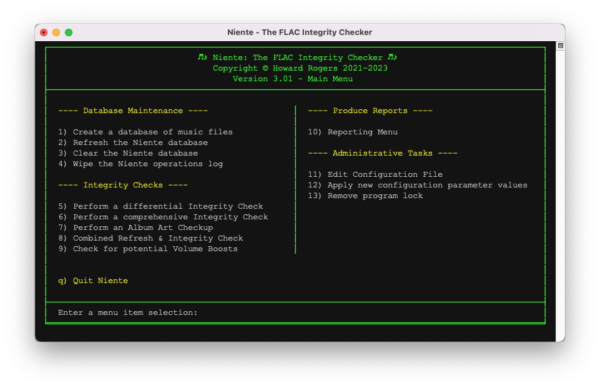
Task: Click the Version 3.01 - Main Menu line
Action: pyautogui.click(x=293, y=79)
